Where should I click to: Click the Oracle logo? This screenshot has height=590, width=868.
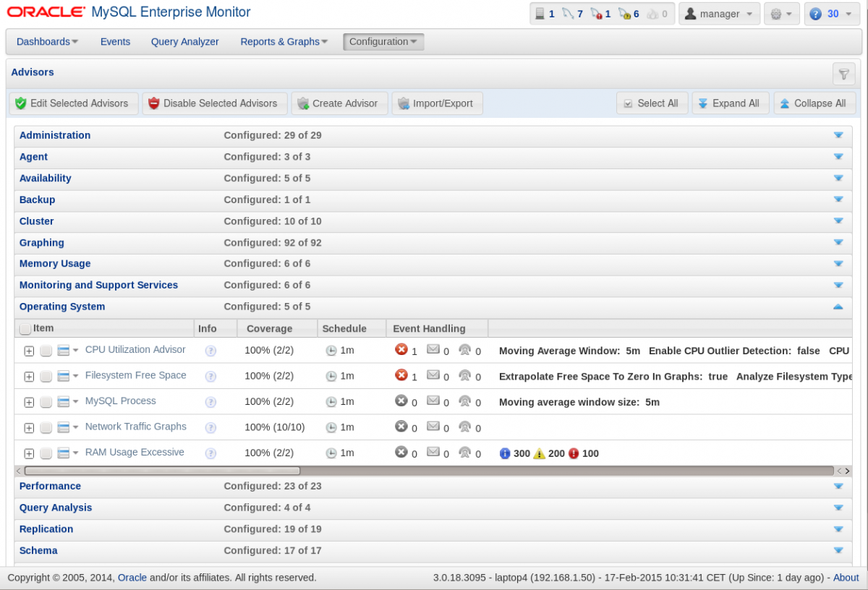point(46,12)
